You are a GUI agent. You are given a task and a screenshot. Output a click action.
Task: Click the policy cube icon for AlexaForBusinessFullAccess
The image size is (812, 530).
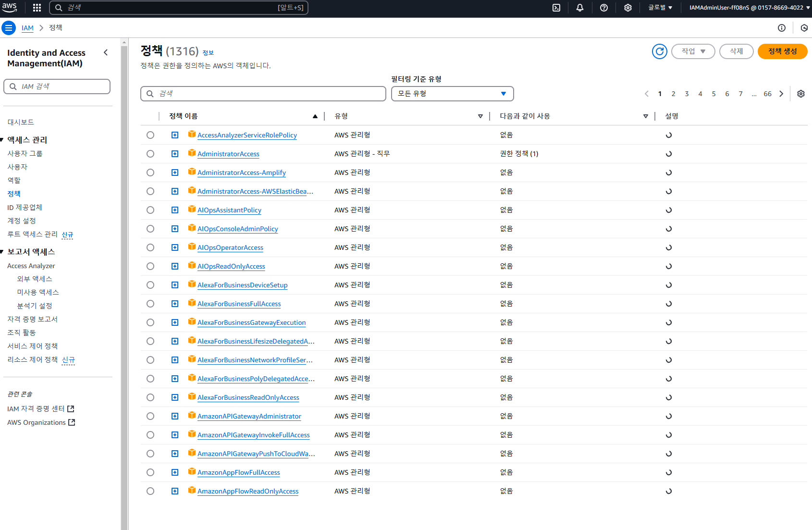pos(192,303)
